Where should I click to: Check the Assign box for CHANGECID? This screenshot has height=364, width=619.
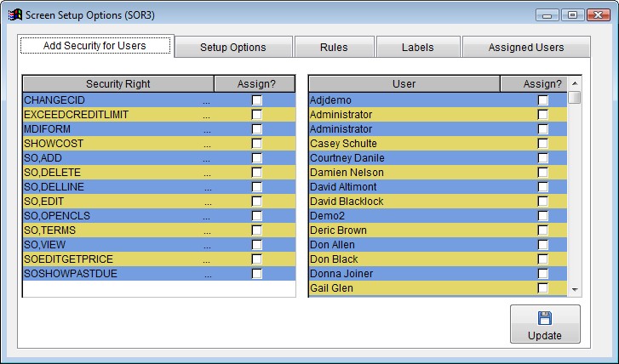pyautogui.click(x=256, y=100)
